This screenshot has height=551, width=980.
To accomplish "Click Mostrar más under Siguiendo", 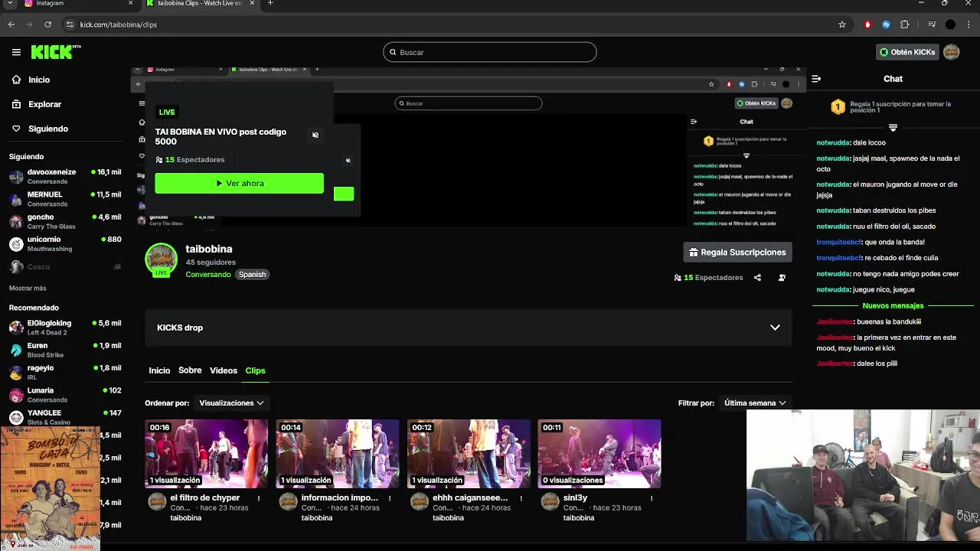I will [28, 289].
